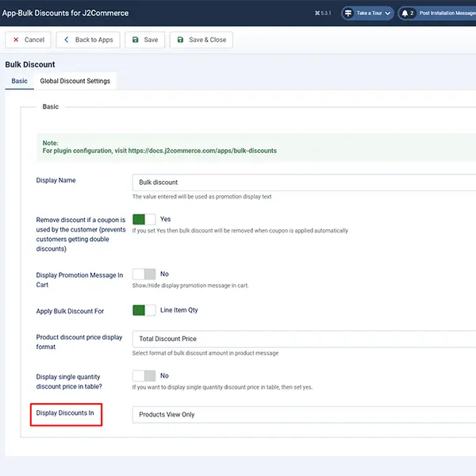Click the Save & Close button
The image size is (476, 476).
pyautogui.click(x=202, y=40)
